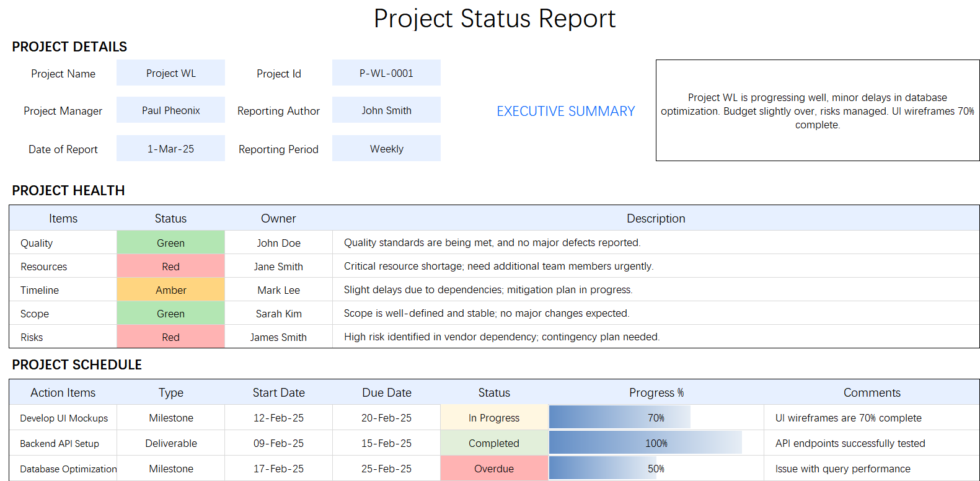Viewport: 980px width, 481px height.
Task: Select the Issue with query performance comment
Action: [872, 469]
